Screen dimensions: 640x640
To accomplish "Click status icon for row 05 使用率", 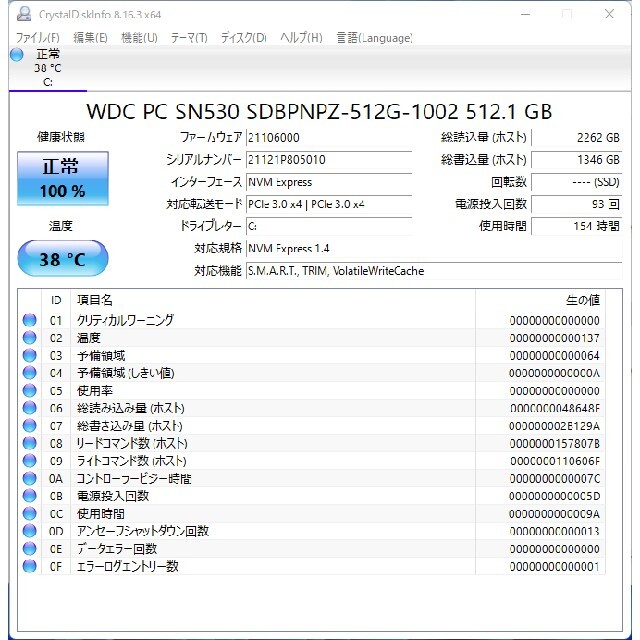I will coord(29,390).
